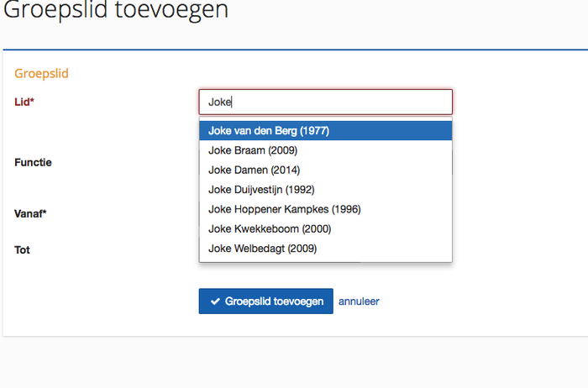The image size is (588, 388).
Task: Place cursor after typed text Joke
Action: coord(232,102)
